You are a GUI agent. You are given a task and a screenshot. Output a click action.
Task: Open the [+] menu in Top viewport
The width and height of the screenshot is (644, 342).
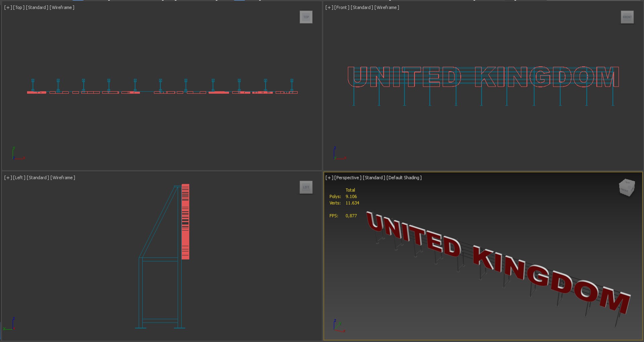(x=8, y=7)
